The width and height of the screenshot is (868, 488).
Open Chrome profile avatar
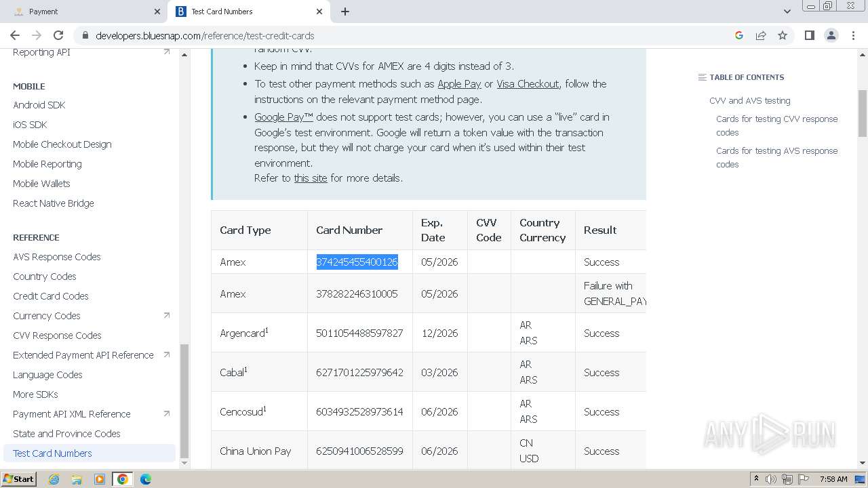click(x=831, y=35)
